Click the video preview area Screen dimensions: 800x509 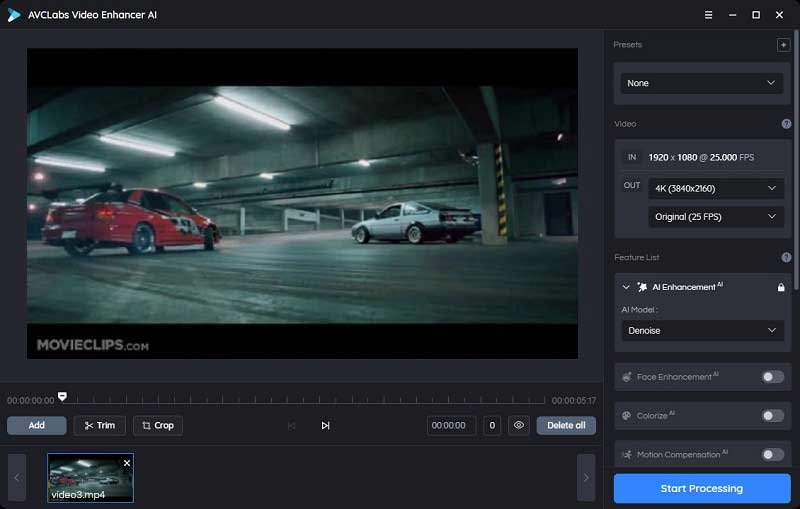pos(303,203)
